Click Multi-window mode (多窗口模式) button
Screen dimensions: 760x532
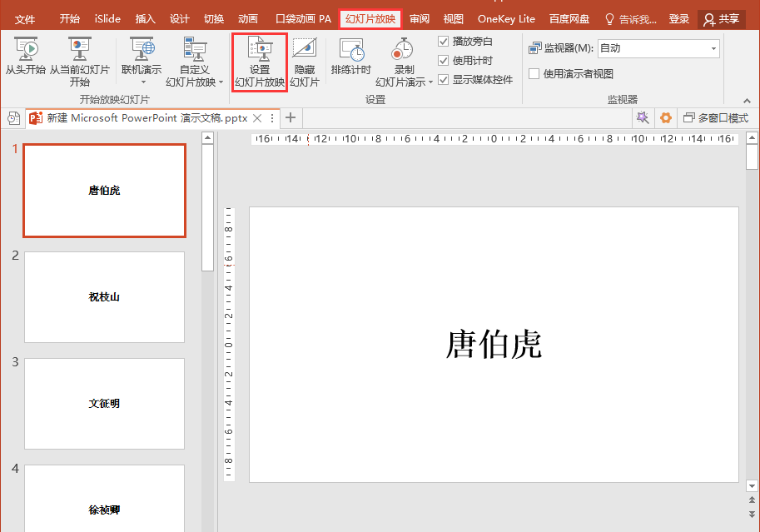coord(716,118)
